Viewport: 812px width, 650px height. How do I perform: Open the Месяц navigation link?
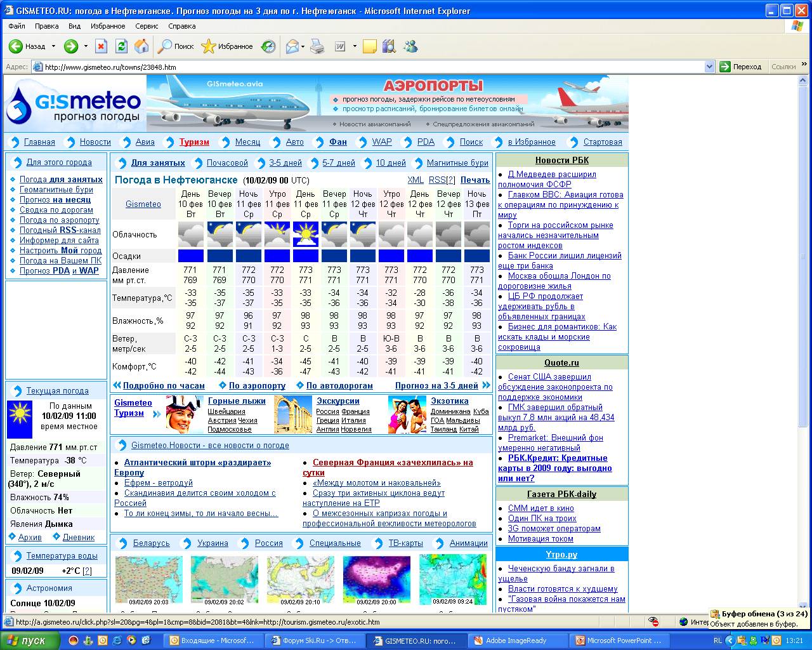click(x=247, y=142)
